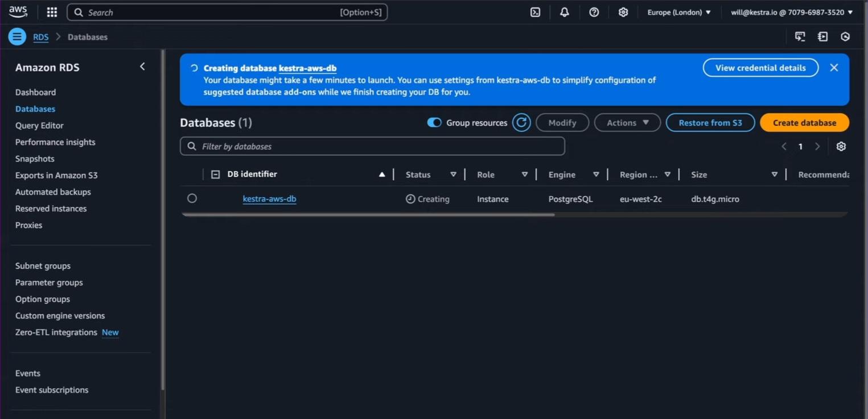The height and width of the screenshot is (419, 868).
Task: Click the Creating status of kestra-aws-db
Action: pos(427,199)
